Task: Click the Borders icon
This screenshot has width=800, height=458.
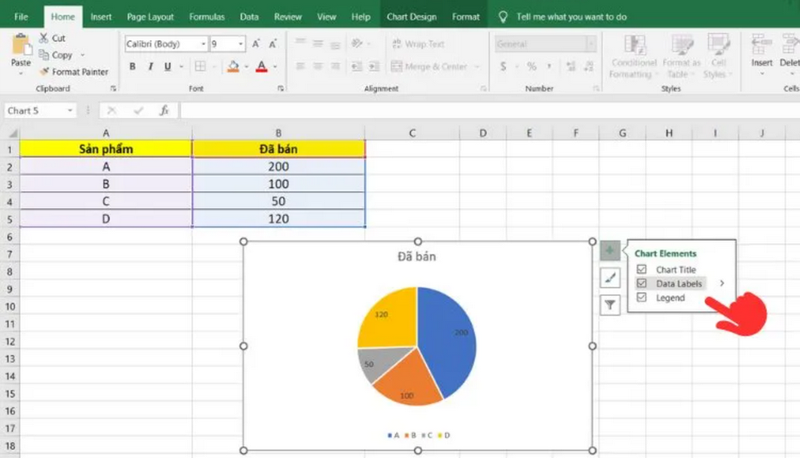Action: (x=201, y=66)
